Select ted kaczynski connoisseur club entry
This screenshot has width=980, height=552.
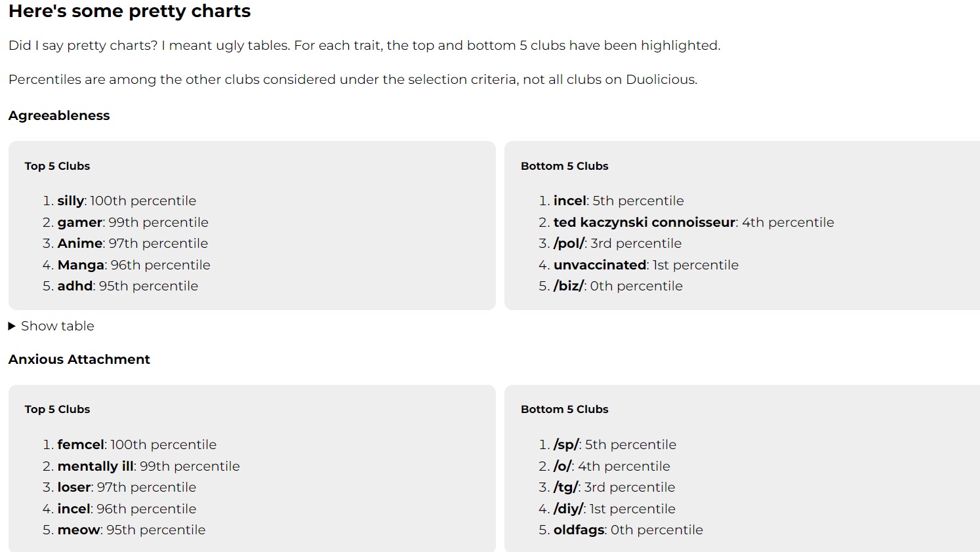[x=644, y=222]
